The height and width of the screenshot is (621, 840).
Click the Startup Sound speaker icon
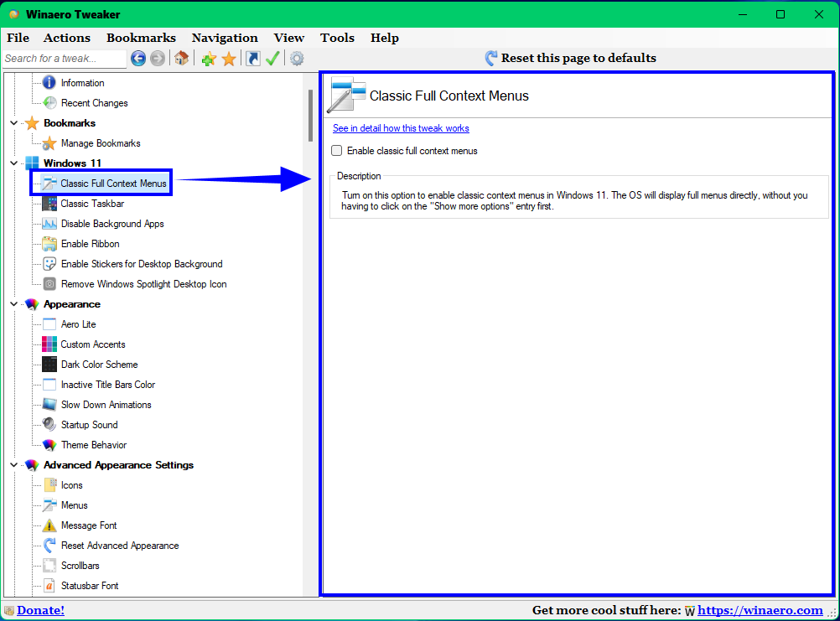pos(49,425)
